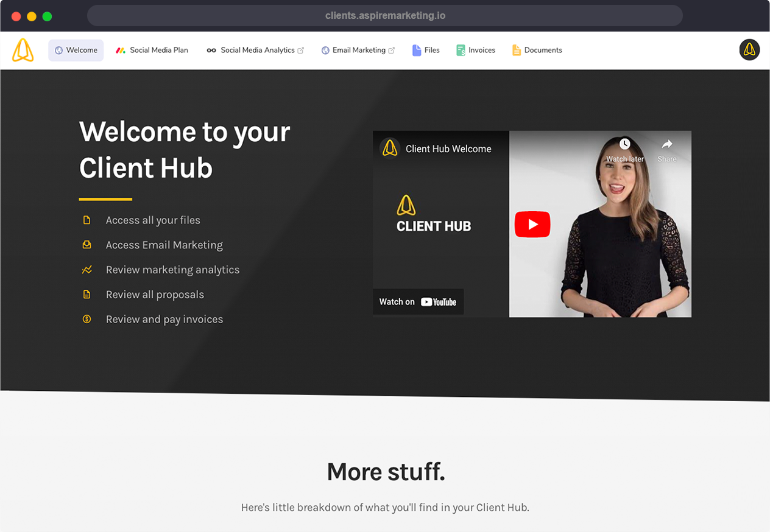Image resolution: width=770 pixels, height=532 pixels.
Task: Play the Client Hub Welcome video
Action: (532, 225)
